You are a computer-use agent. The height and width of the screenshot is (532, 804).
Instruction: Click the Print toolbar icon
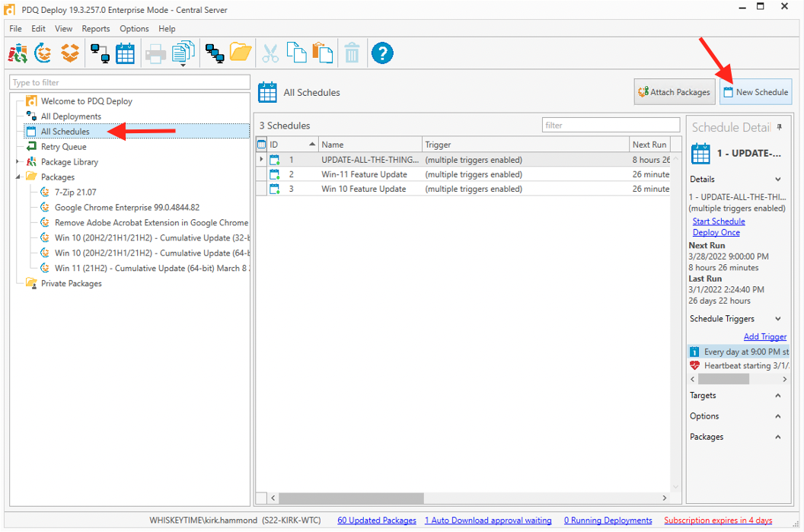[x=155, y=54]
